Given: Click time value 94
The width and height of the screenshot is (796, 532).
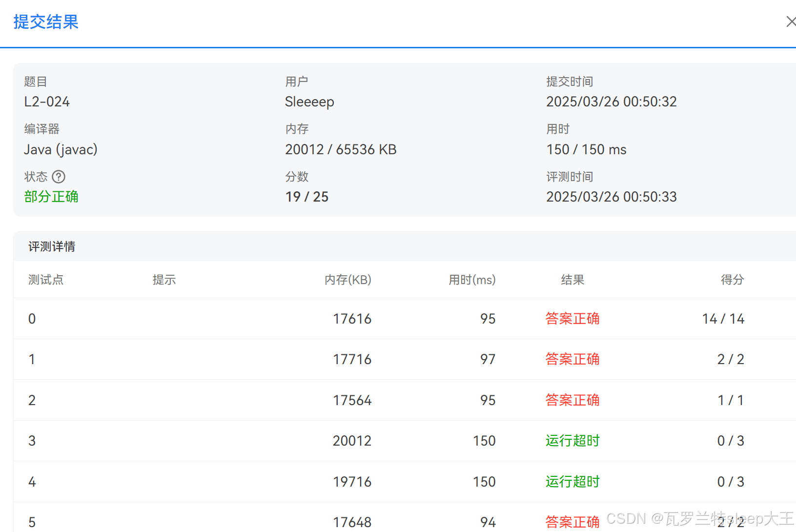Looking at the screenshot, I should click(488, 522).
